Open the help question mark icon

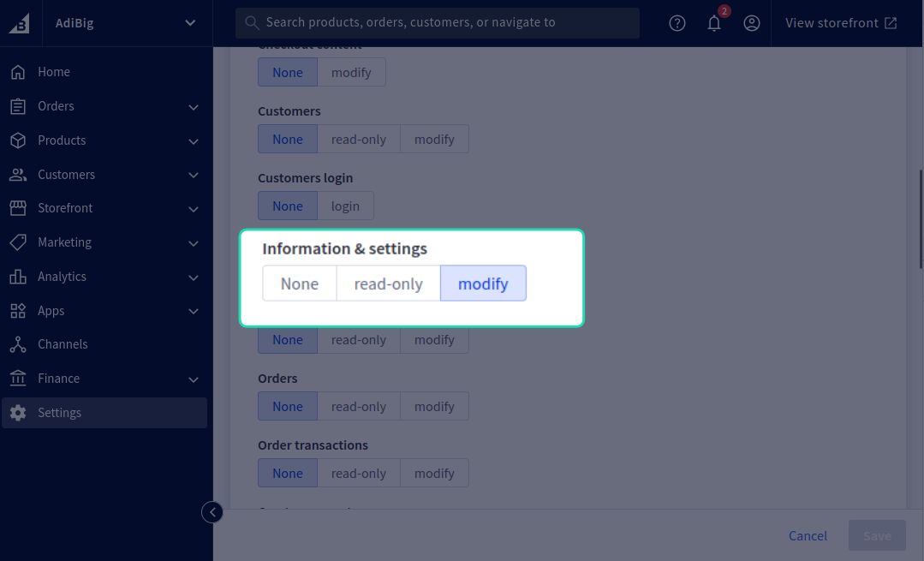pos(677,23)
